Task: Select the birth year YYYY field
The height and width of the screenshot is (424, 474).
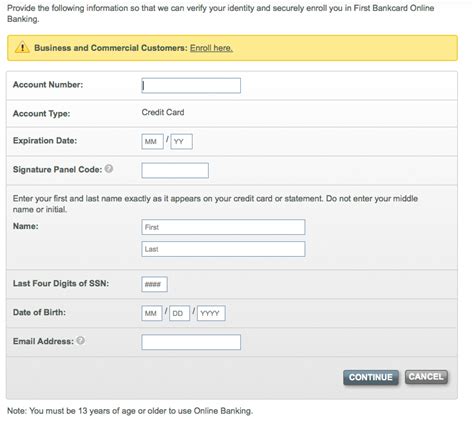Action: pos(211,313)
